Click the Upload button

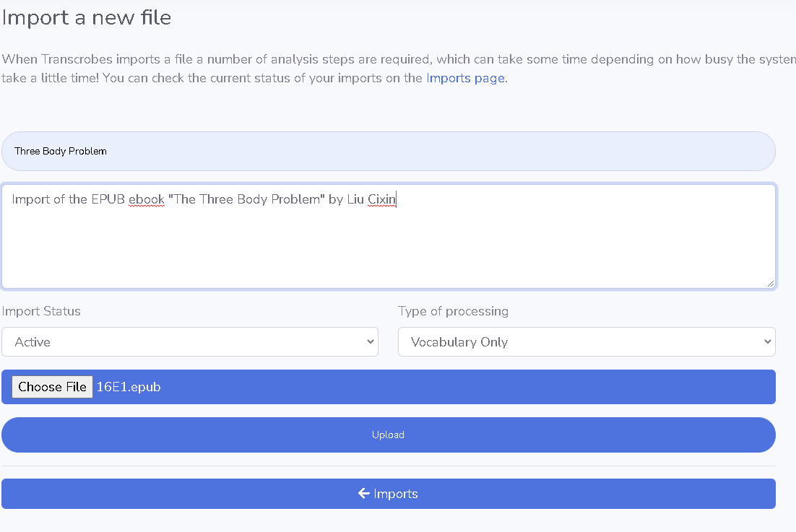point(389,435)
